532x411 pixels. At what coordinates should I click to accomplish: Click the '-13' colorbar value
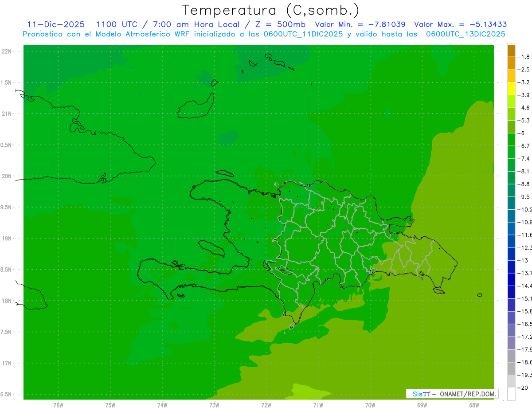point(523,260)
